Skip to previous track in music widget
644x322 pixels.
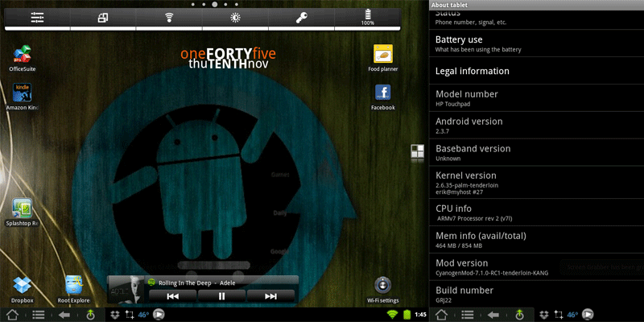click(x=173, y=296)
